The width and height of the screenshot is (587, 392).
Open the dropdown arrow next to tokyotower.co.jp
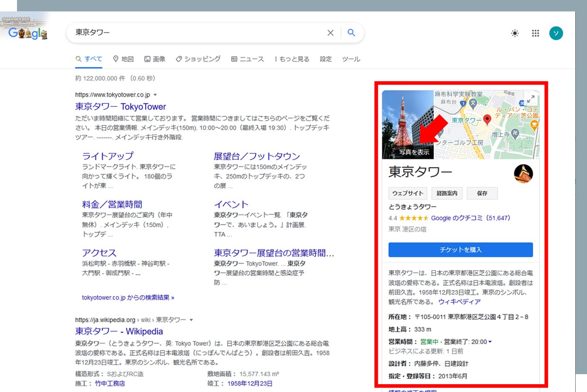coord(156,95)
